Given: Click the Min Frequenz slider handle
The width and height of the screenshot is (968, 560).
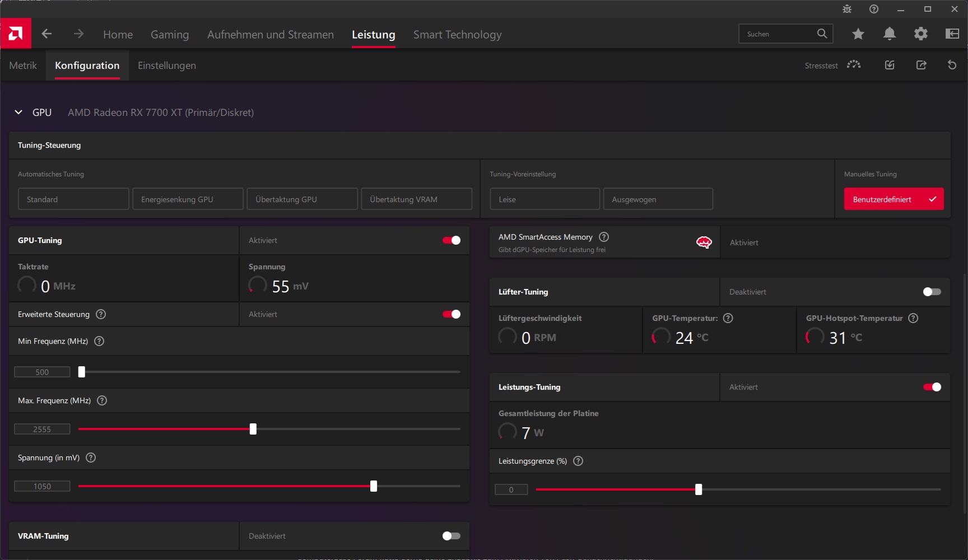Looking at the screenshot, I should click(81, 372).
